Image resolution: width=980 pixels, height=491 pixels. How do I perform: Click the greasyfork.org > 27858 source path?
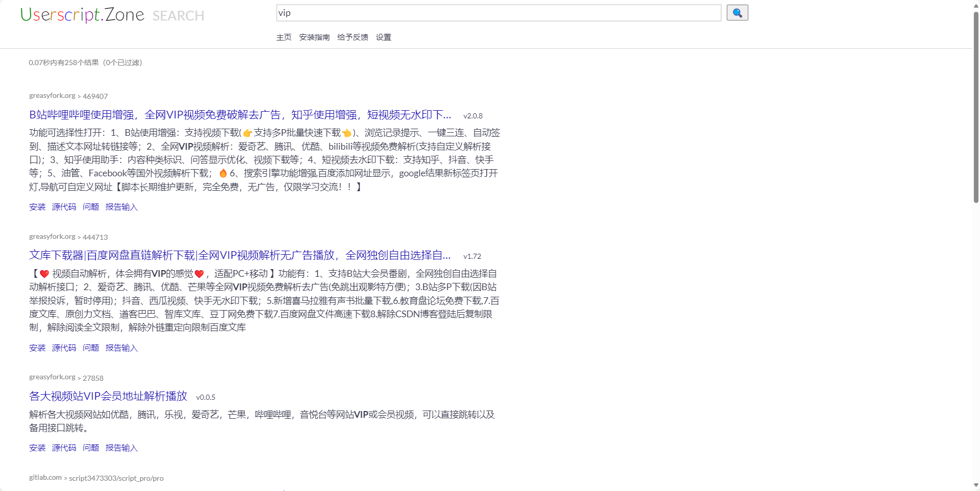(66, 378)
